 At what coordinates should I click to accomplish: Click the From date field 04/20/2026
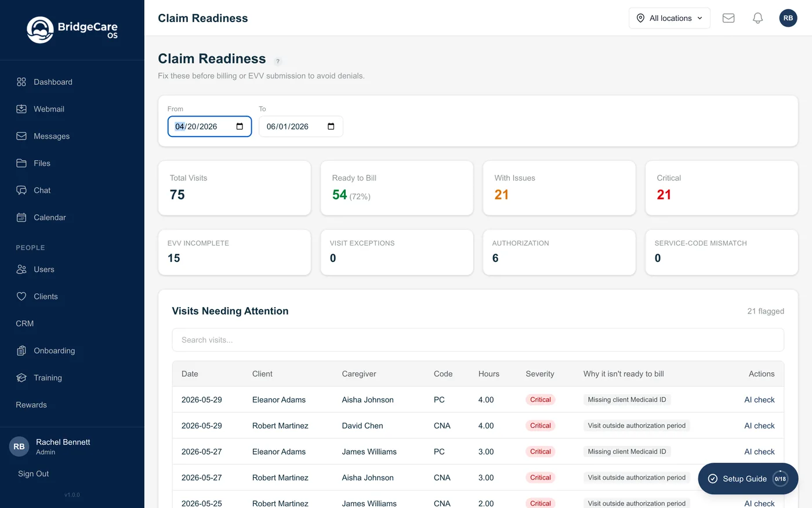click(x=209, y=127)
